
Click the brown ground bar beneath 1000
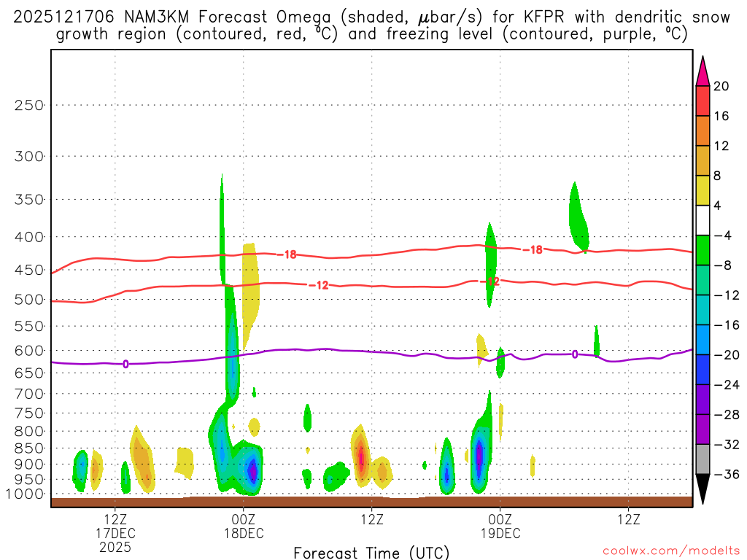[x=371, y=502]
